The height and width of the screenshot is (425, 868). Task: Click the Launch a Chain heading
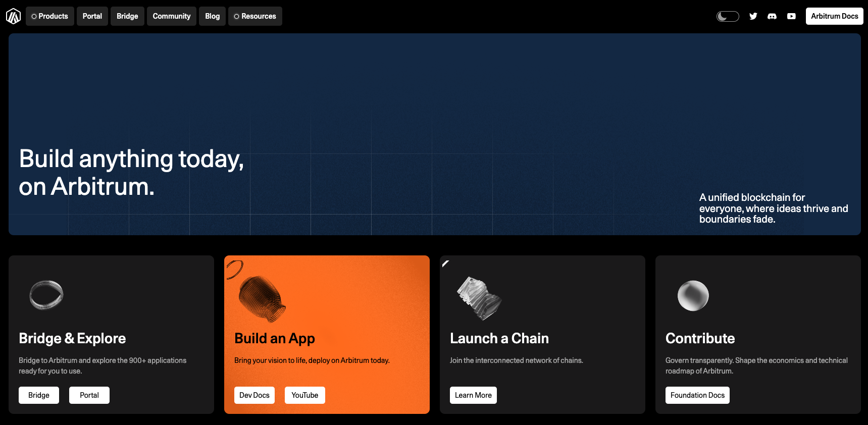[499, 338]
